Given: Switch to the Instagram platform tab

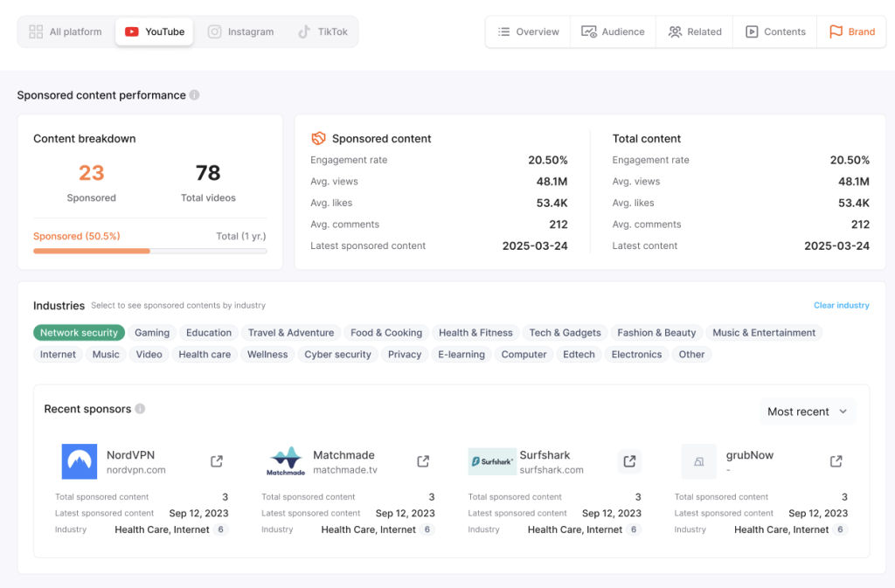Looking at the screenshot, I should pos(240,32).
